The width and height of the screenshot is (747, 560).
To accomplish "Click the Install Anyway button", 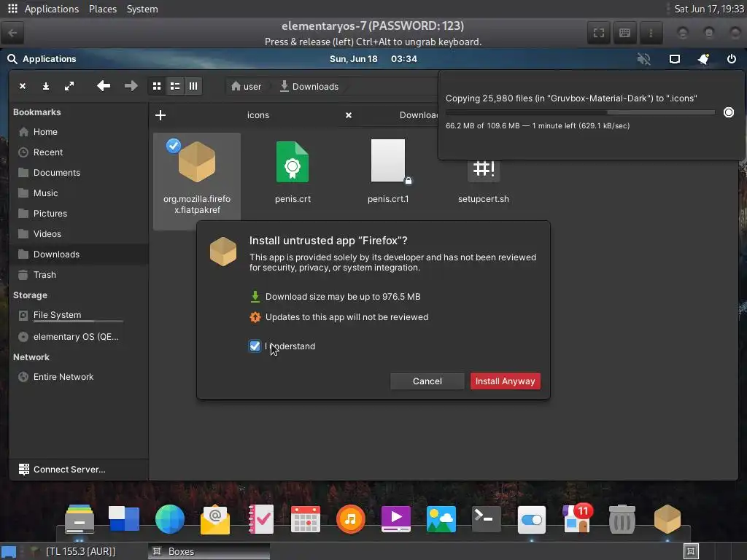I will 505,381.
